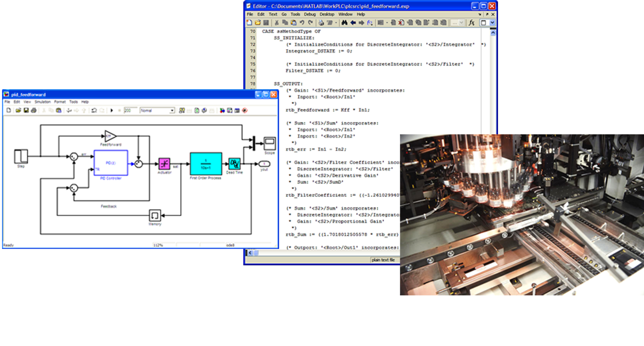Click the Editor undo arrow icon

pos(302,23)
